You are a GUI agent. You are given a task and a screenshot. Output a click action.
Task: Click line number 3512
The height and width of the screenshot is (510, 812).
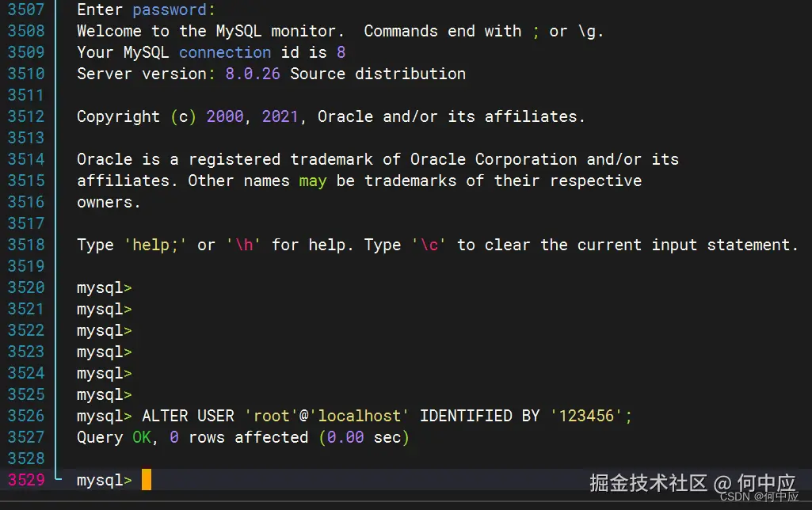[26, 116]
